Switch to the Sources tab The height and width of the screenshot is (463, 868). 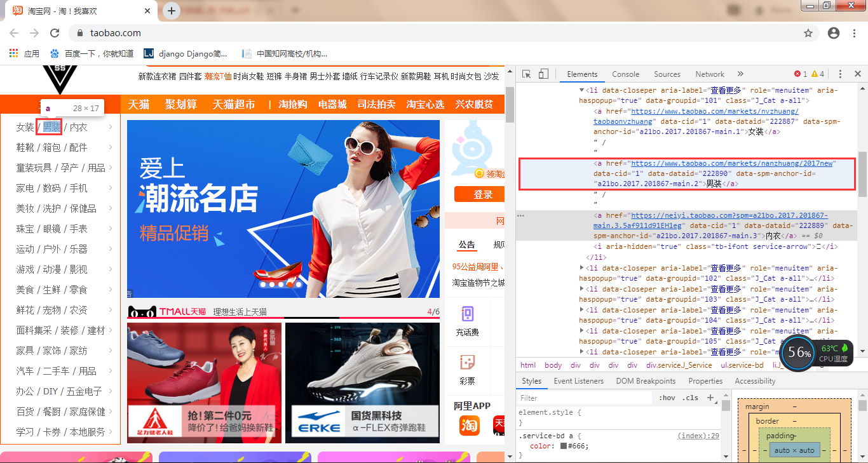[x=667, y=74]
